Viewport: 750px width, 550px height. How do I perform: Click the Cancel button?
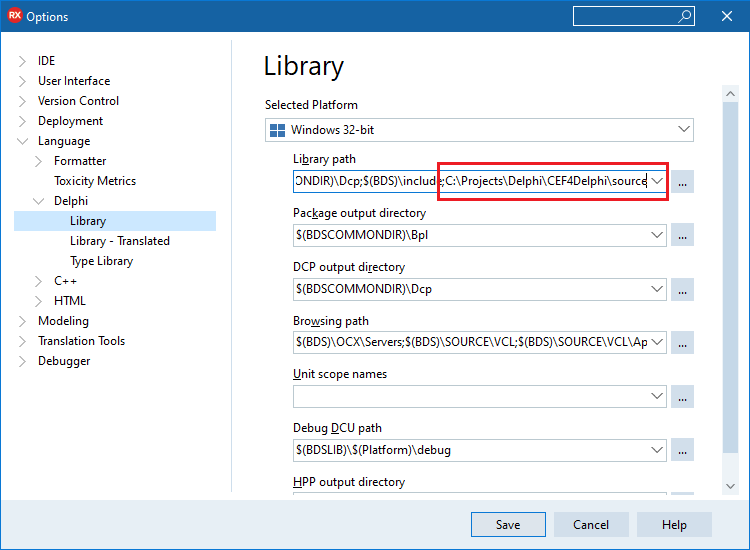click(x=591, y=525)
